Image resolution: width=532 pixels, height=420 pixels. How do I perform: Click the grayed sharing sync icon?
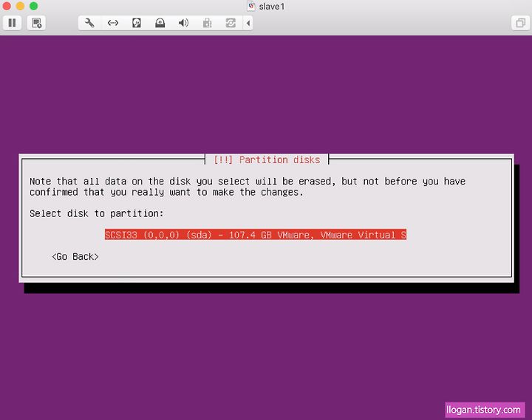coord(231,23)
